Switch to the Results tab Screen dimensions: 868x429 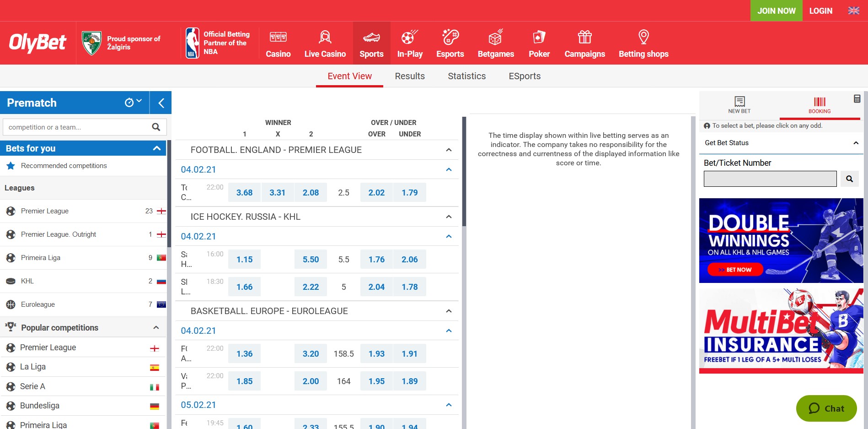point(410,76)
